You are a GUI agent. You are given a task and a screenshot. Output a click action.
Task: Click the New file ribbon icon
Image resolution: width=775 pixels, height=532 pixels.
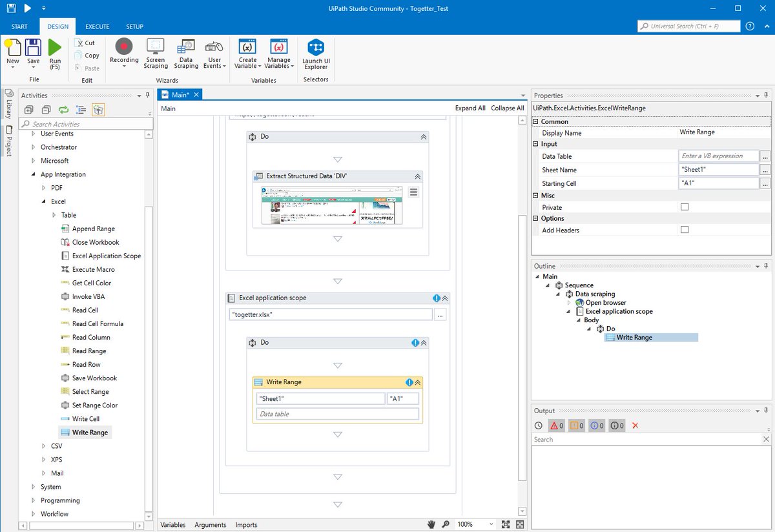(x=13, y=48)
